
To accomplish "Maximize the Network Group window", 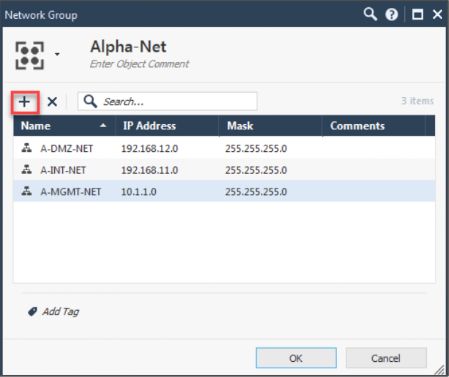I will point(417,15).
